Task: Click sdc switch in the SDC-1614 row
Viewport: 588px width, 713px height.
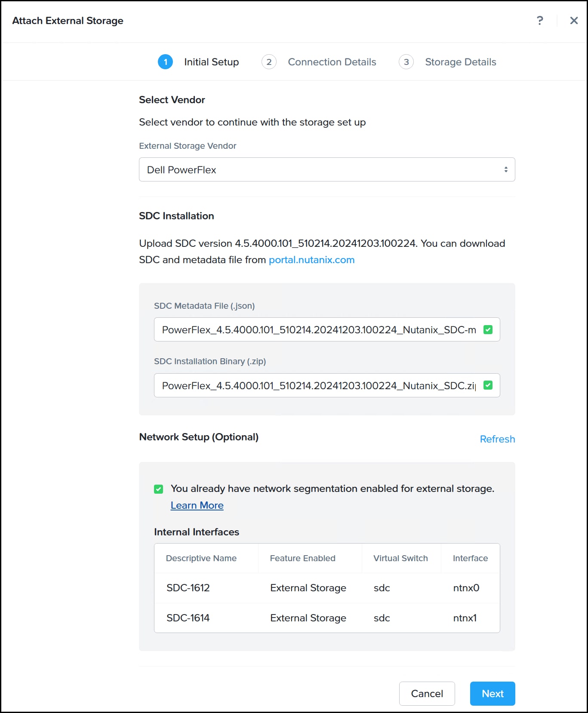Action: [x=382, y=618]
